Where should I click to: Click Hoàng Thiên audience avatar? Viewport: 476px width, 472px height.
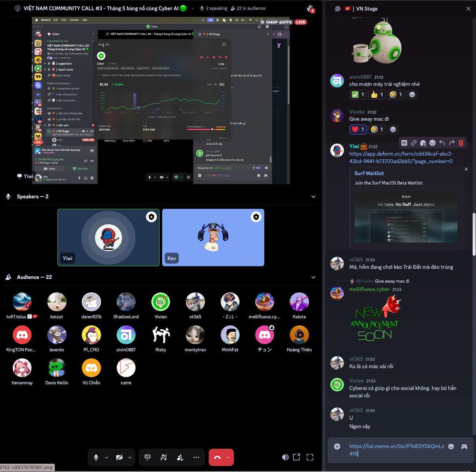pos(299,335)
